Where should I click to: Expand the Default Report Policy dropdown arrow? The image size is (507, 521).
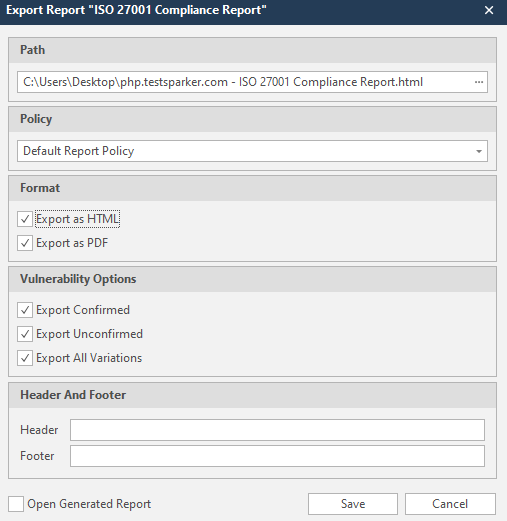(479, 151)
